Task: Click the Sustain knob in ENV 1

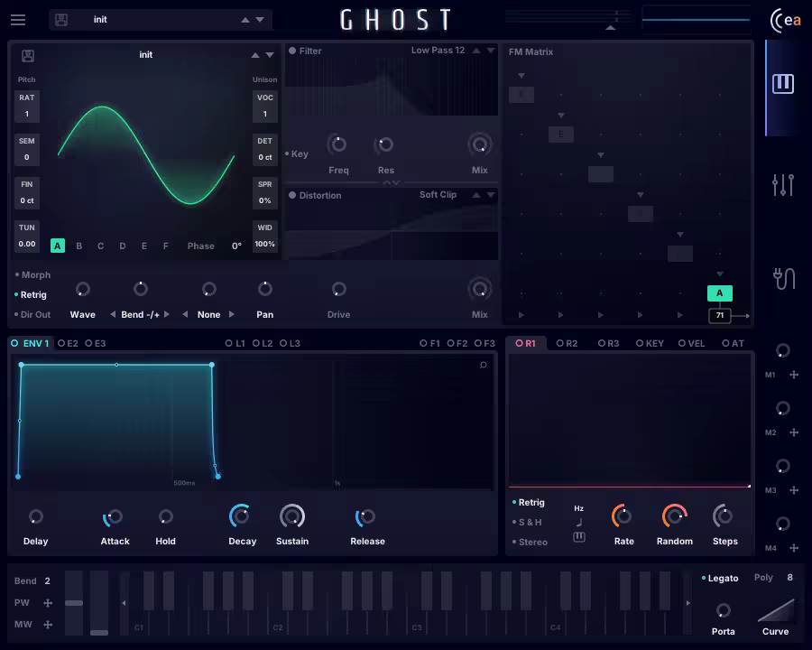Action: [292, 516]
